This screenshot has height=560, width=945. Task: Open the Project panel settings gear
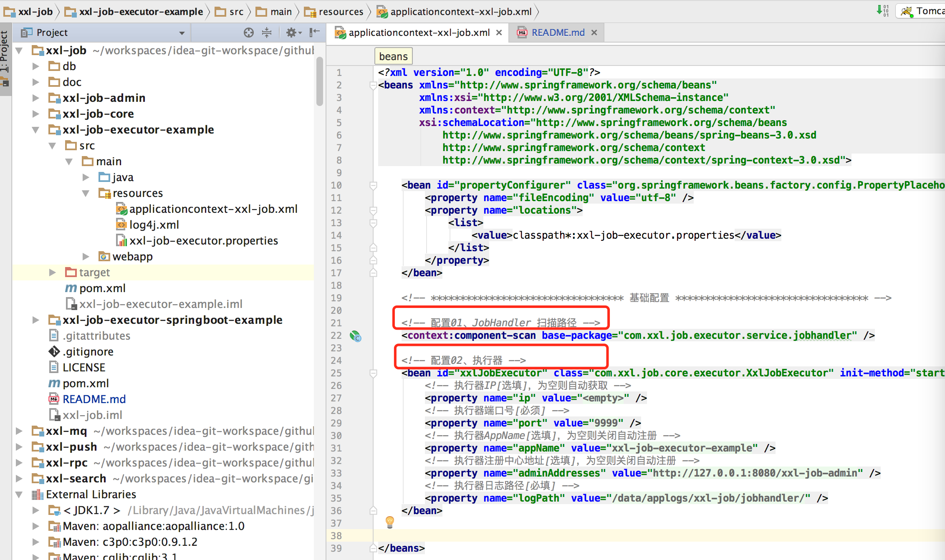pyautogui.click(x=291, y=33)
